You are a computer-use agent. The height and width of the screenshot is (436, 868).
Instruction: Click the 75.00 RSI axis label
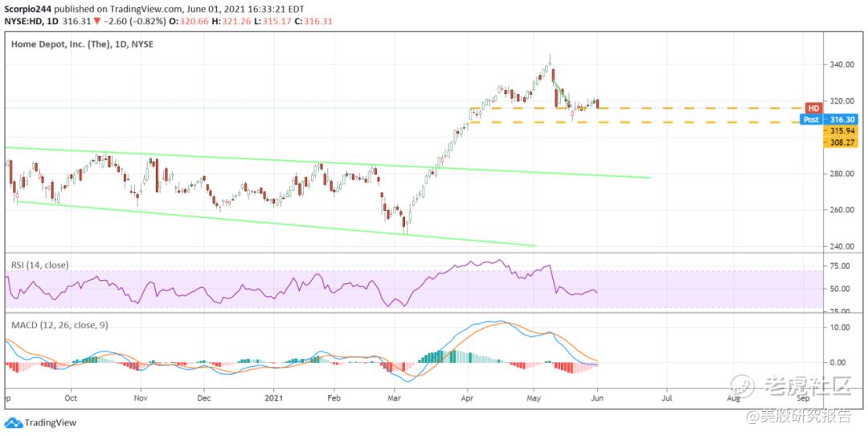(x=841, y=266)
